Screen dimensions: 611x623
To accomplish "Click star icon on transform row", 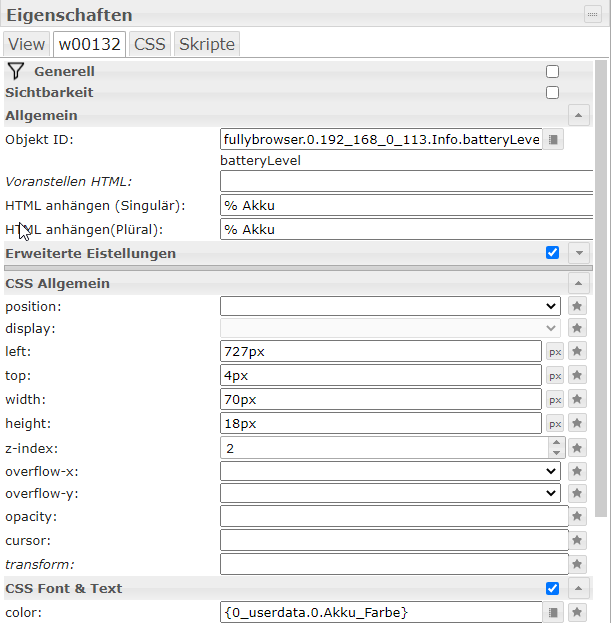I will (577, 565).
